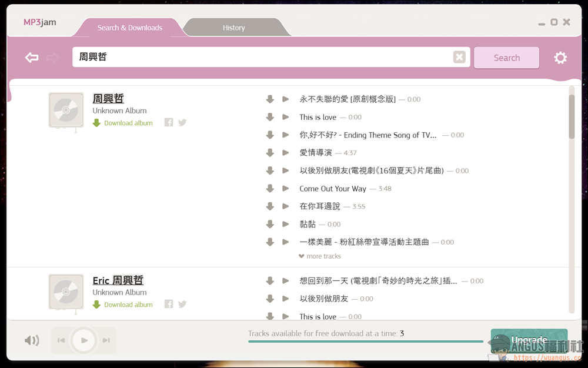The image size is (588, 368).
Task: Click the results list vertical scrollbar
Action: [572, 117]
